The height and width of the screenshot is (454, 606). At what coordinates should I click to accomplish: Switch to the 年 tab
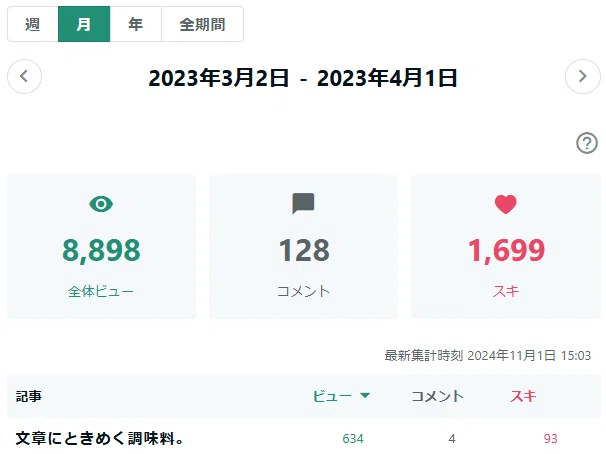(136, 24)
